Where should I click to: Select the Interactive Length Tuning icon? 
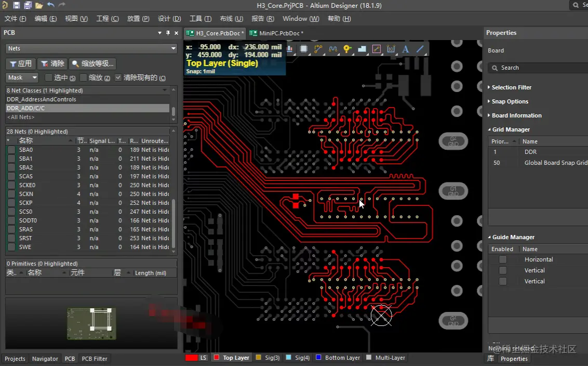332,49
